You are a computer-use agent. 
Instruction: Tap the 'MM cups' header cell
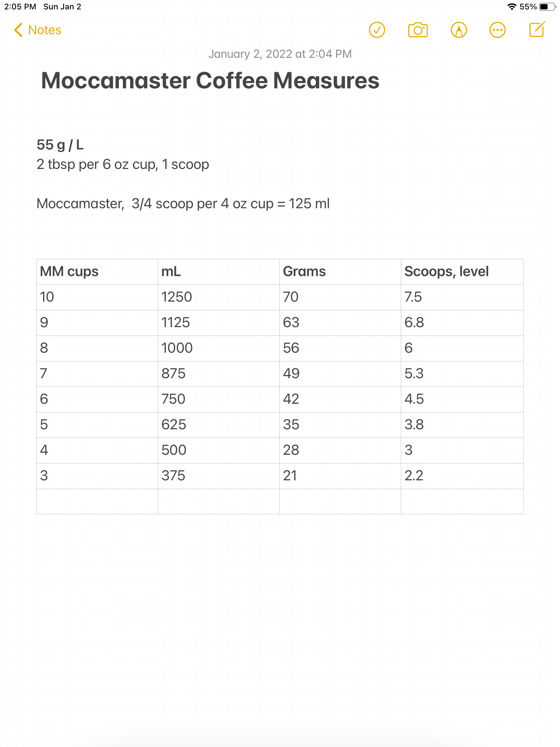pos(97,272)
